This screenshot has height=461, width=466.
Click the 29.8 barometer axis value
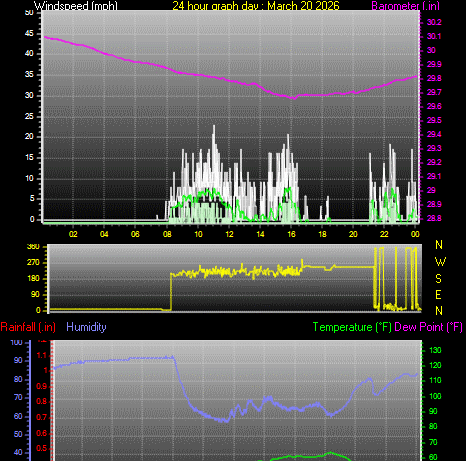click(434, 78)
